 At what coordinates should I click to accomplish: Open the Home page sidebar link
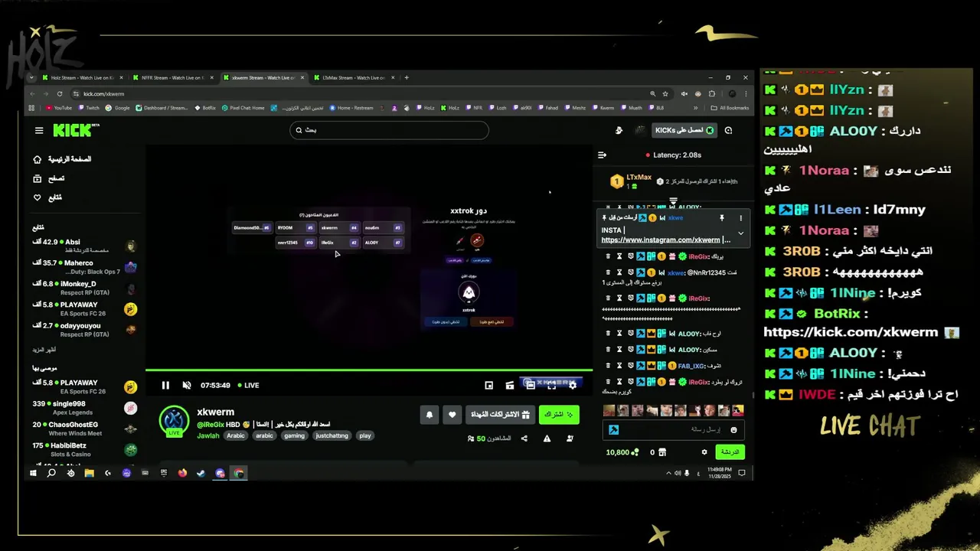tap(62, 159)
